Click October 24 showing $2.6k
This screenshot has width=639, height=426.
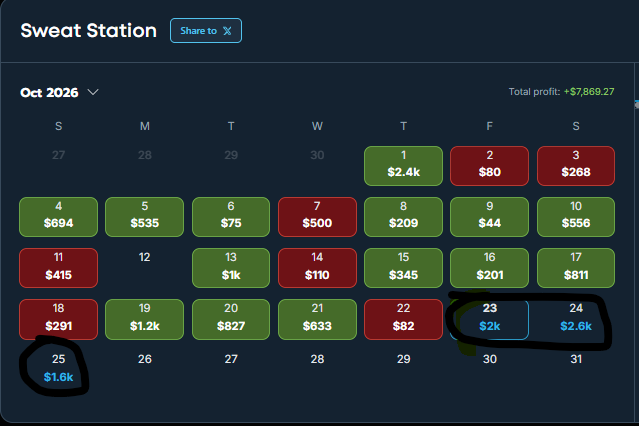(x=576, y=319)
